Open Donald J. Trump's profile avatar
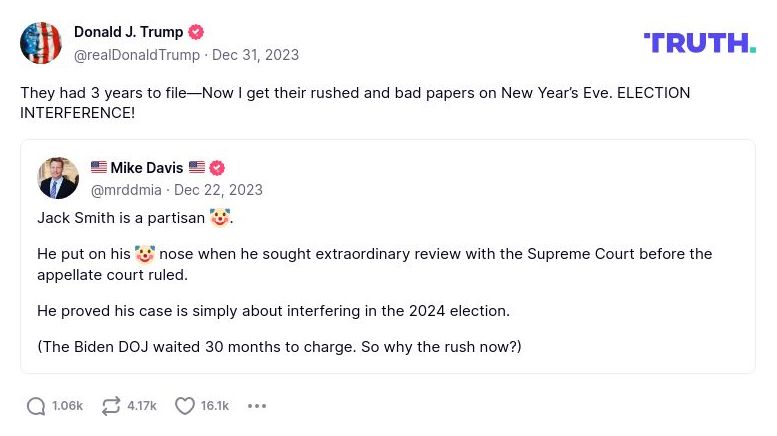The width and height of the screenshot is (777, 436). pyautogui.click(x=41, y=43)
